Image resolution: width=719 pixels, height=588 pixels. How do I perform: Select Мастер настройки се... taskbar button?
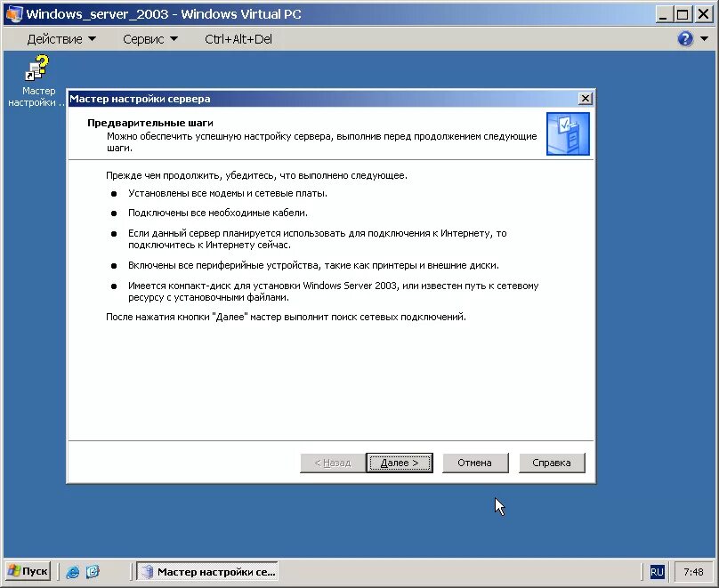207,571
